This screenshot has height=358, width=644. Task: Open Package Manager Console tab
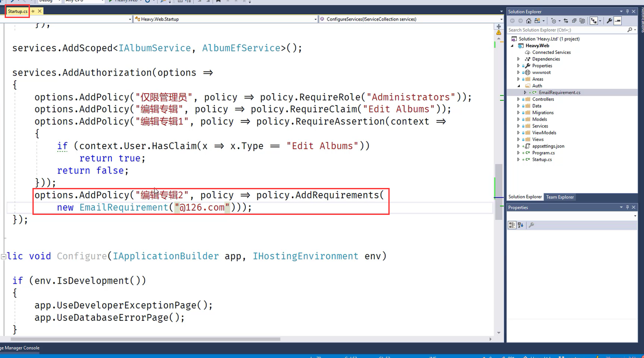pyautogui.click(x=20, y=348)
